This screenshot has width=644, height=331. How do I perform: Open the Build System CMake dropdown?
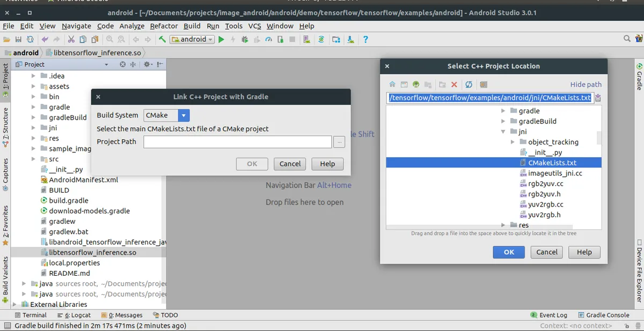coord(184,115)
